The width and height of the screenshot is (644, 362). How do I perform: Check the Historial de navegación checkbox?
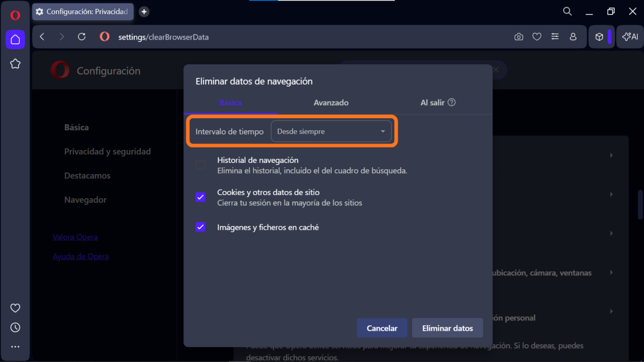click(x=201, y=165)
